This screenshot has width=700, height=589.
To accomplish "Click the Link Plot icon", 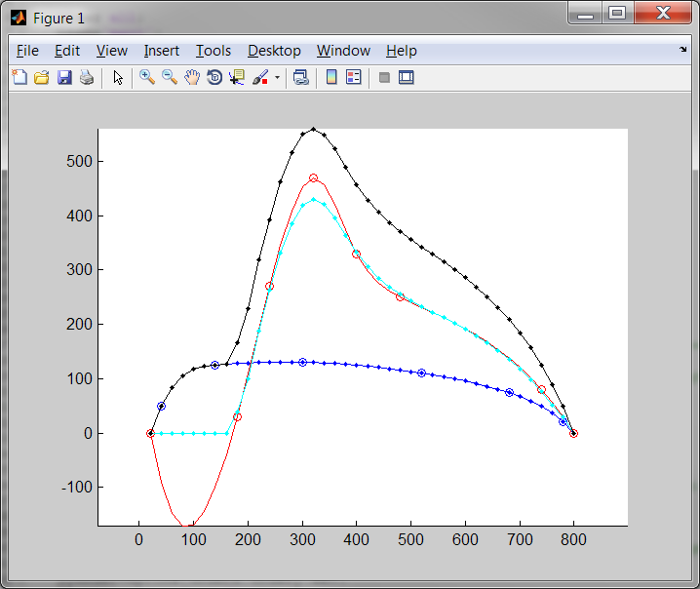I will [301, 77].
